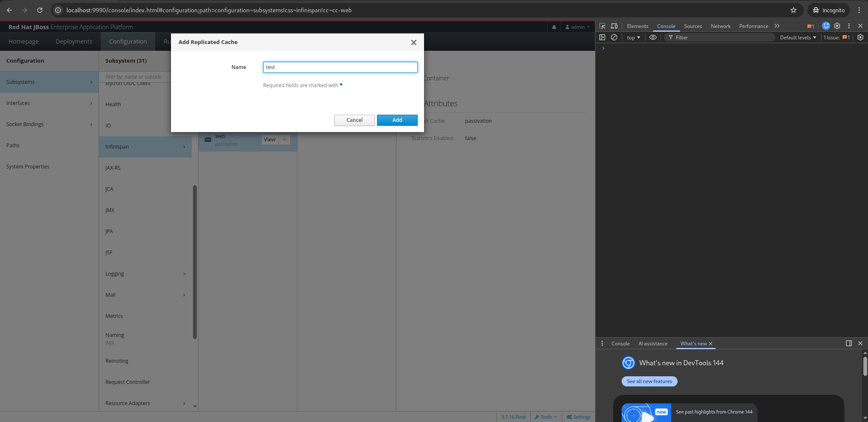Open console settings gear icon
Screen dimensions: 868x422
860,37
